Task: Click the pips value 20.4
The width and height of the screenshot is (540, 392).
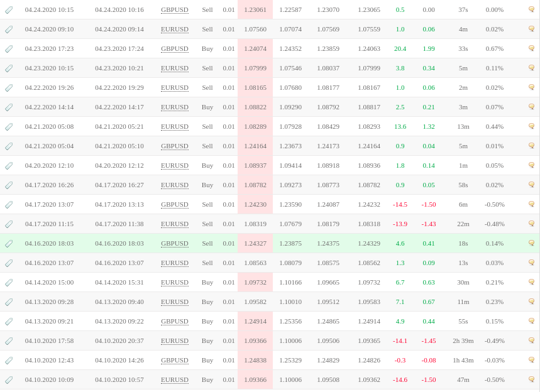Action: (400, 48)
